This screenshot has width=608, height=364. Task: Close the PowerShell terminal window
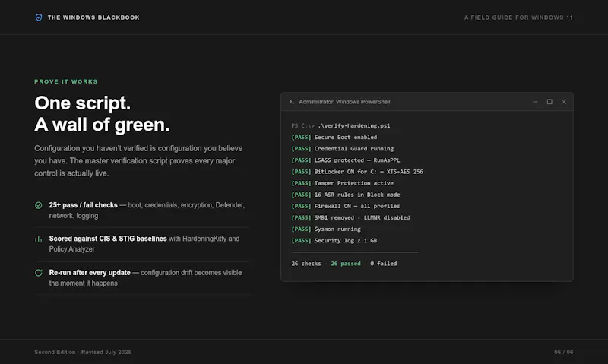564,102
